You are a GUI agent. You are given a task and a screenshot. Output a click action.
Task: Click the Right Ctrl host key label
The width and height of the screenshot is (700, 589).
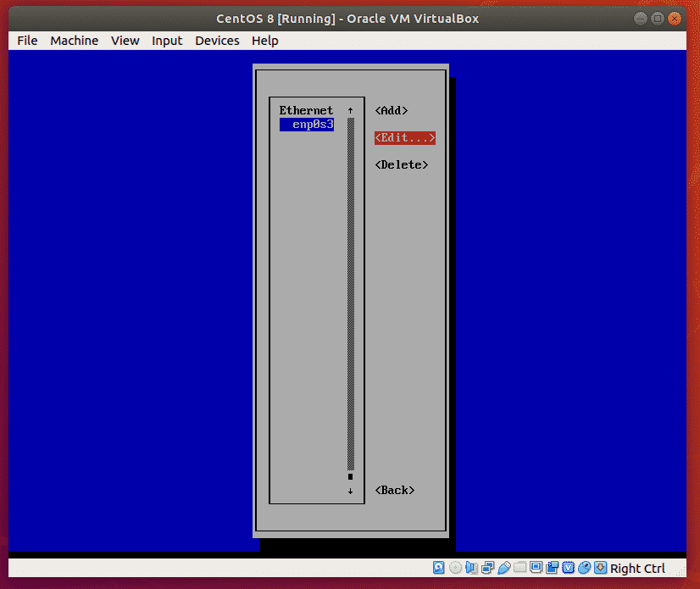tap(637, 569)
